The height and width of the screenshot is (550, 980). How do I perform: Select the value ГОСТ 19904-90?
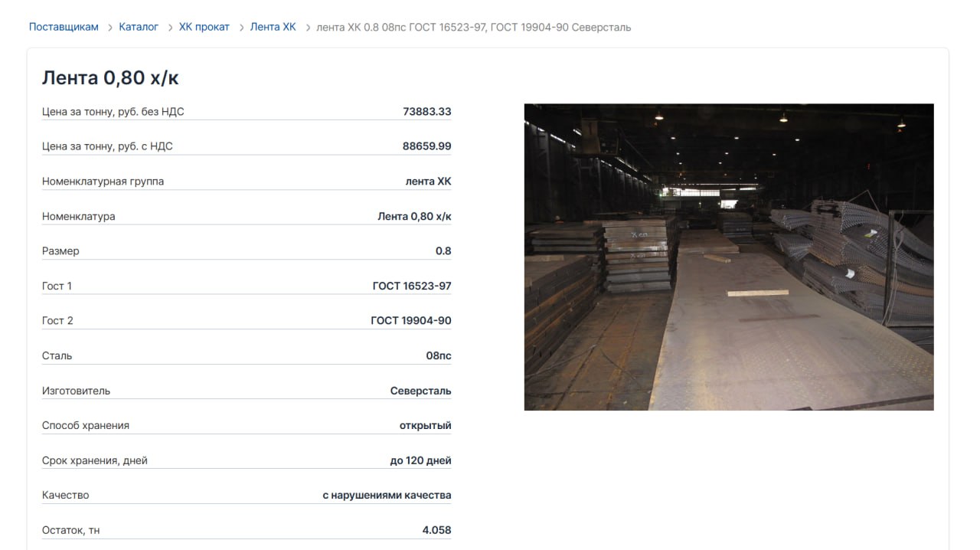[x=411, y=321]
